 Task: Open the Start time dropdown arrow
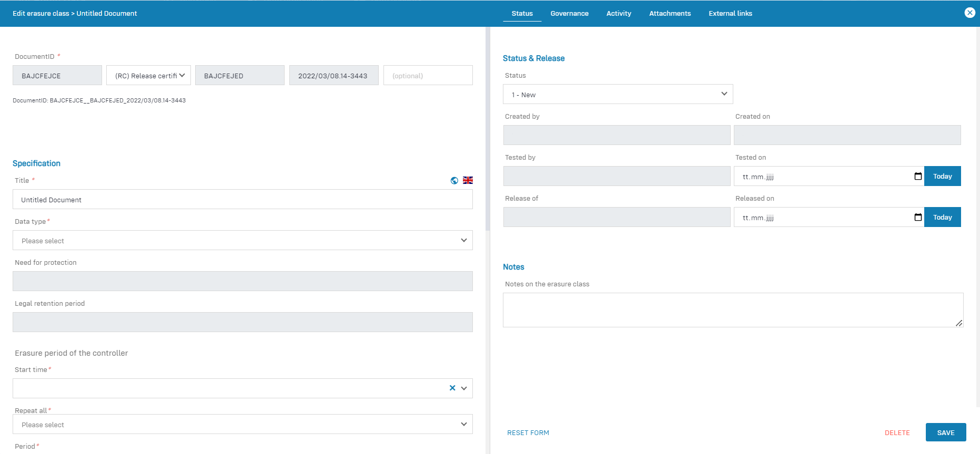pyautogui.click(x=464, y=388)
